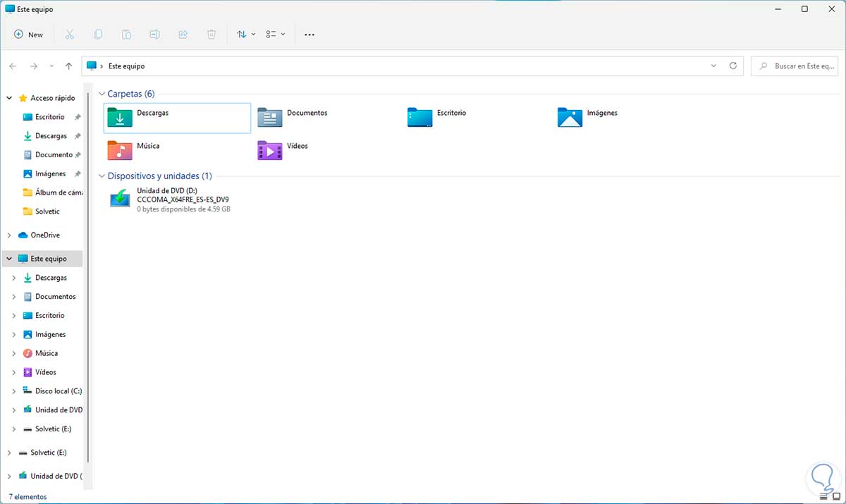The image size is (846, 504).
Task: Open the address bar history dropdown
Action: pos(714,66)
